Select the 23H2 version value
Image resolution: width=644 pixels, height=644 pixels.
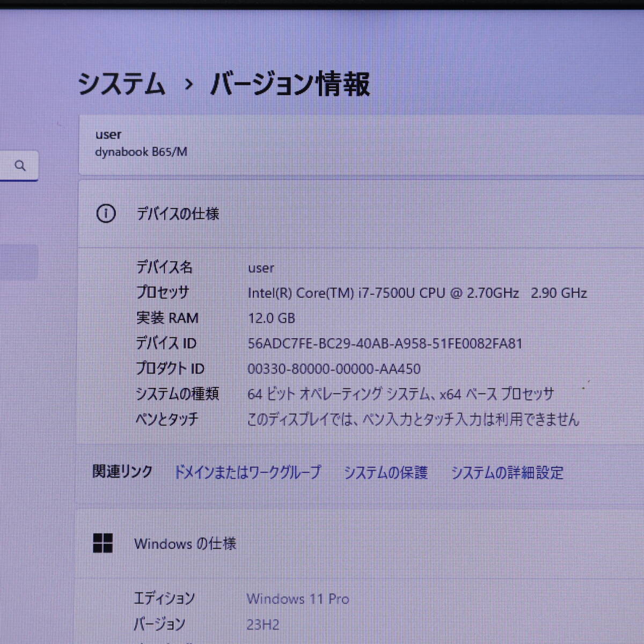pos(263,625)
